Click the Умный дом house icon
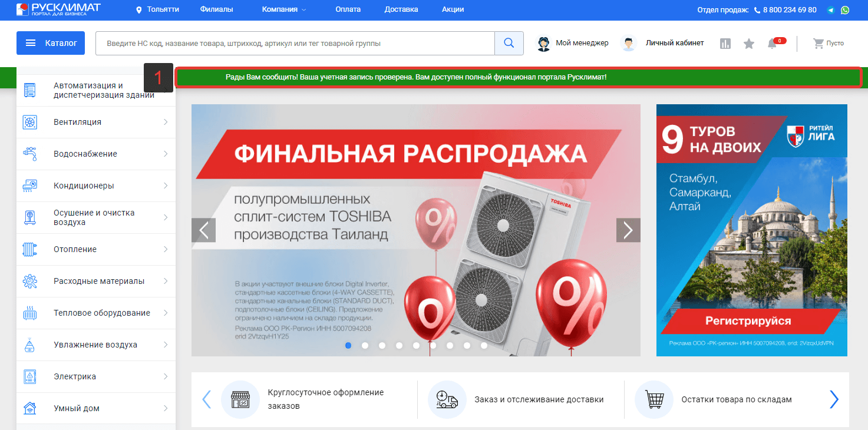The width and height of the screenshot is (868, 430). 29,408
